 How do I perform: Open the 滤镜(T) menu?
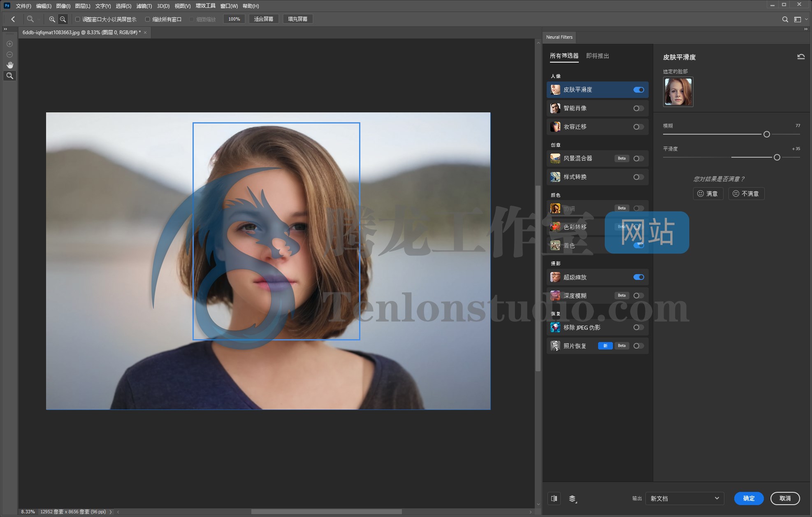click(x=144, y=6)
